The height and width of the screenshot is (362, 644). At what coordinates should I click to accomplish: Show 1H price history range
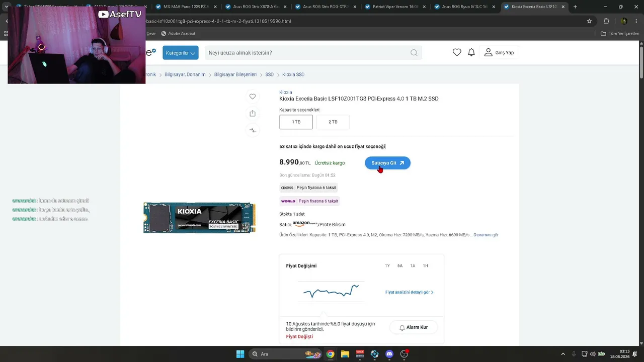click(426, 266)
